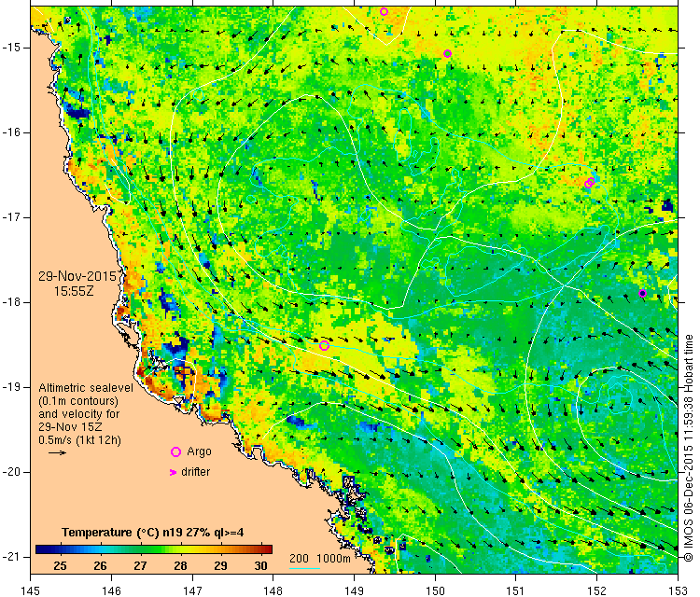This screenshot has height=597, width=700.
Task: Click the Argo circle symbol in the legend
Action: tap(175, 452)
